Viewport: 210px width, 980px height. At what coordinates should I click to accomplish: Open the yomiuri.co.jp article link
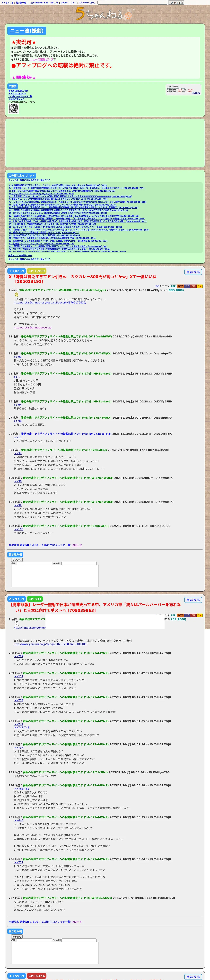51,644
